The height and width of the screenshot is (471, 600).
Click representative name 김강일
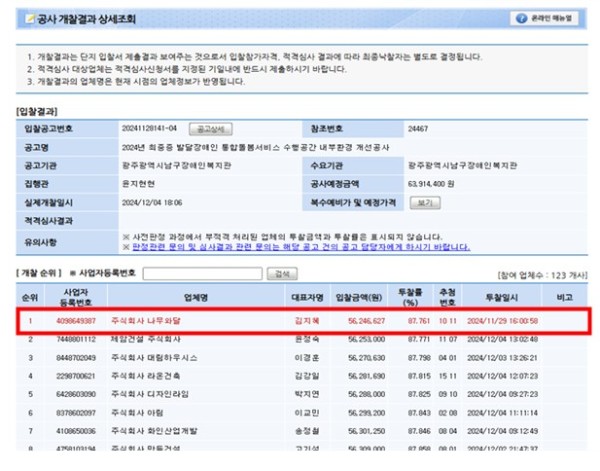point(307,376)
